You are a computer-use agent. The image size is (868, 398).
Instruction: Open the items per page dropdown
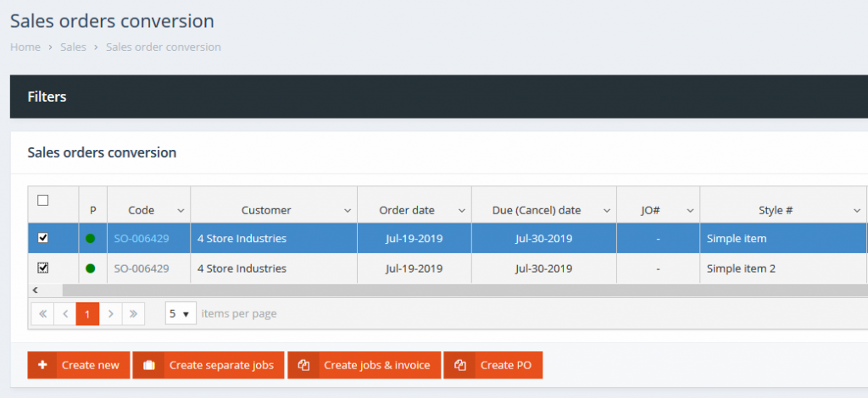coord(181,313)
